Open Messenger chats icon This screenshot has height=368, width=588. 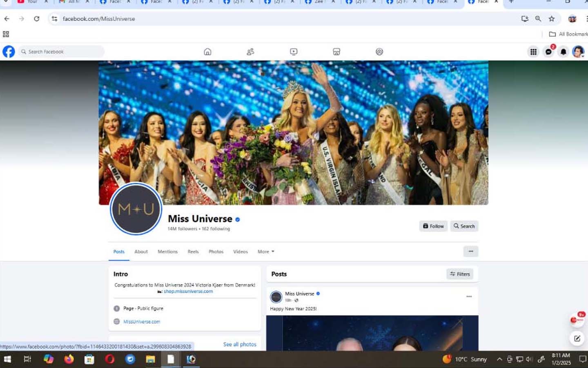pos(548,52)
